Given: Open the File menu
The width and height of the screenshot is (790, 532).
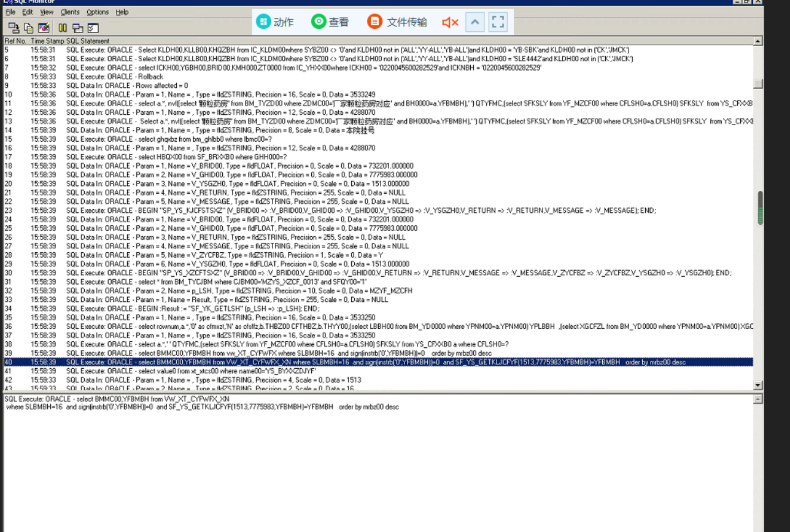Looking at the screenshot, I should (10, 12).
